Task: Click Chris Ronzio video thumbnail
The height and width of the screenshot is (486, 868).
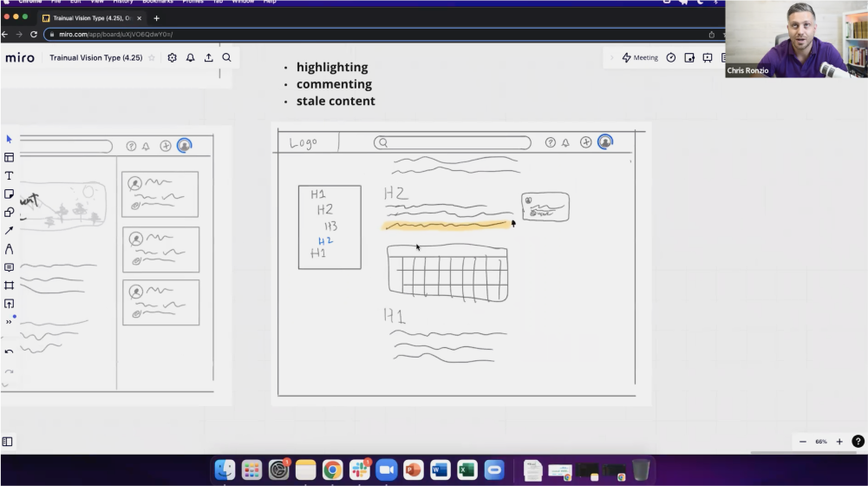Action: (x=797, y=39)
